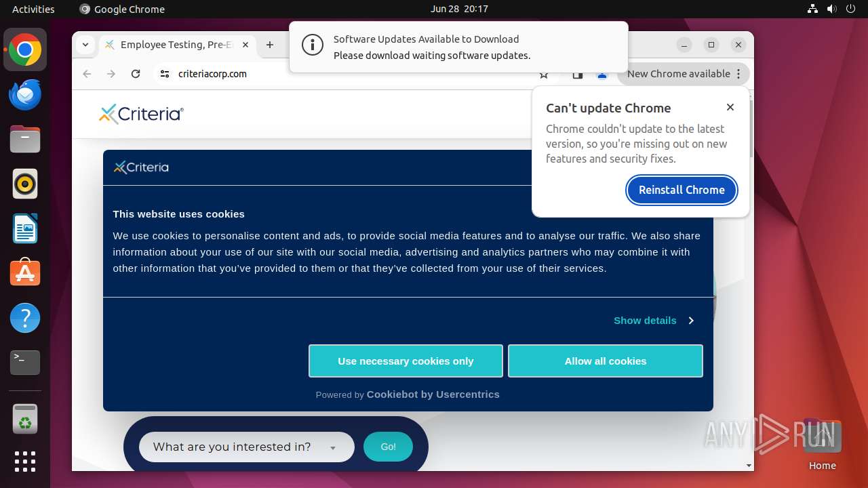Click the Criteria logo in cookie dialog
The width and height of the screenshot is (868, 488).
pyautogui.click(x=141, y=167)
